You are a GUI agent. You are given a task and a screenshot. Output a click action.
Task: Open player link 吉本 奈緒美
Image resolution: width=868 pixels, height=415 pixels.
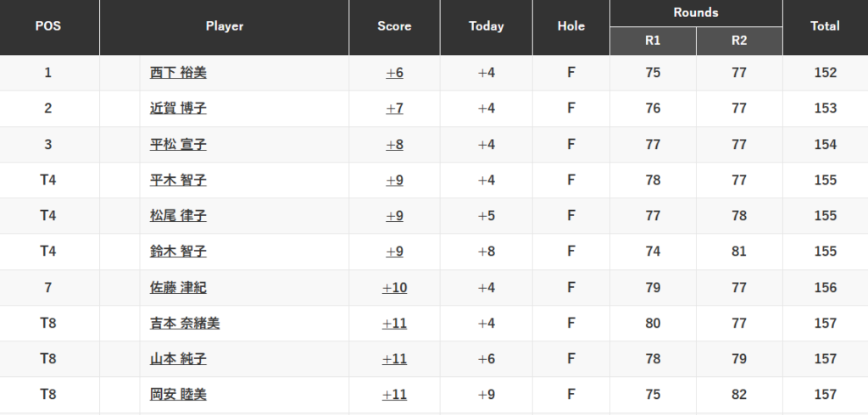185,324
